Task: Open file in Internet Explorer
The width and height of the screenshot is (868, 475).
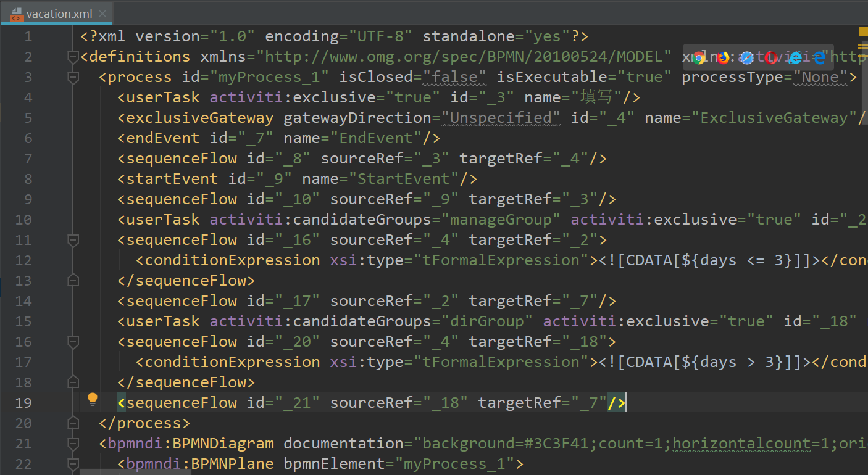Action: click(795, 58)
